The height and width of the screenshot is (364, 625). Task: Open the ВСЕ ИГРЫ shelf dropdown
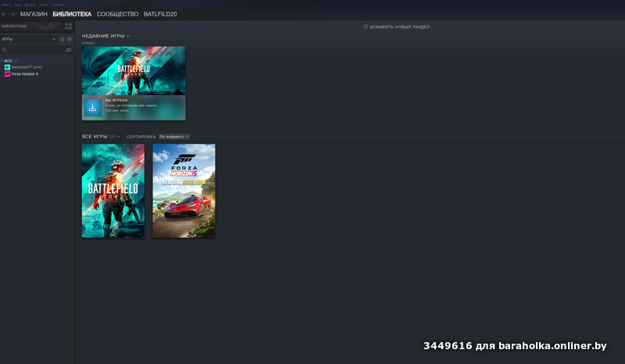119,137
